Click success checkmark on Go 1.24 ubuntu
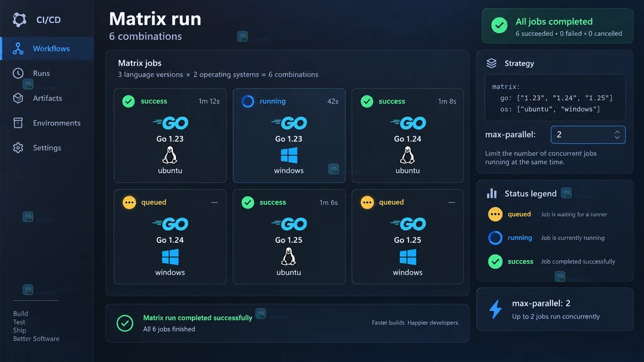This screenshot has width=644, height=362. tap(367, 101)
